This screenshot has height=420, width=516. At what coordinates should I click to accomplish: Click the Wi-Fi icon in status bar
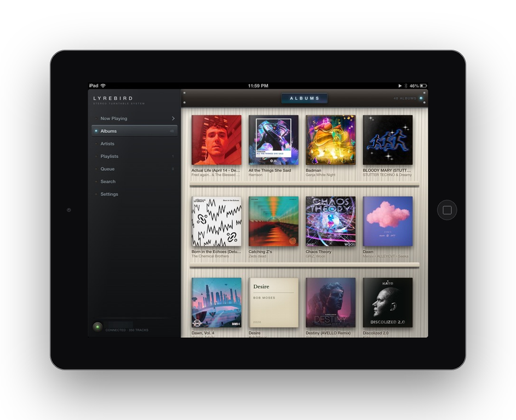[x=103, y=85]
